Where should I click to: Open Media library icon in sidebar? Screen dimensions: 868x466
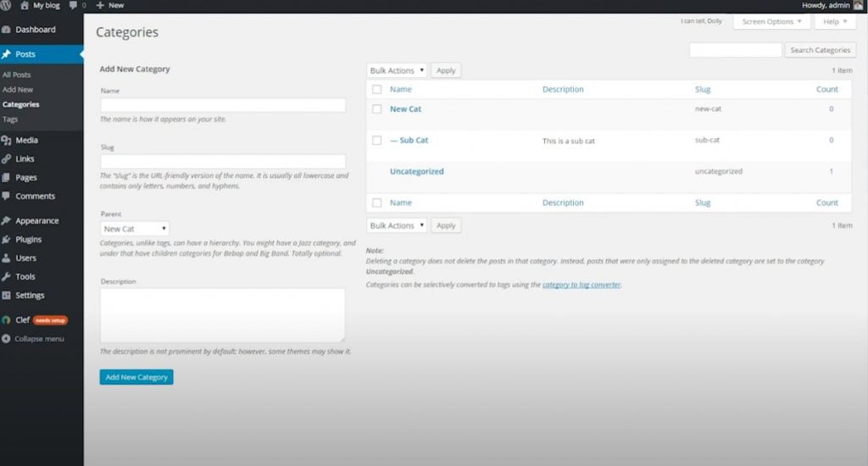(7, 141)
